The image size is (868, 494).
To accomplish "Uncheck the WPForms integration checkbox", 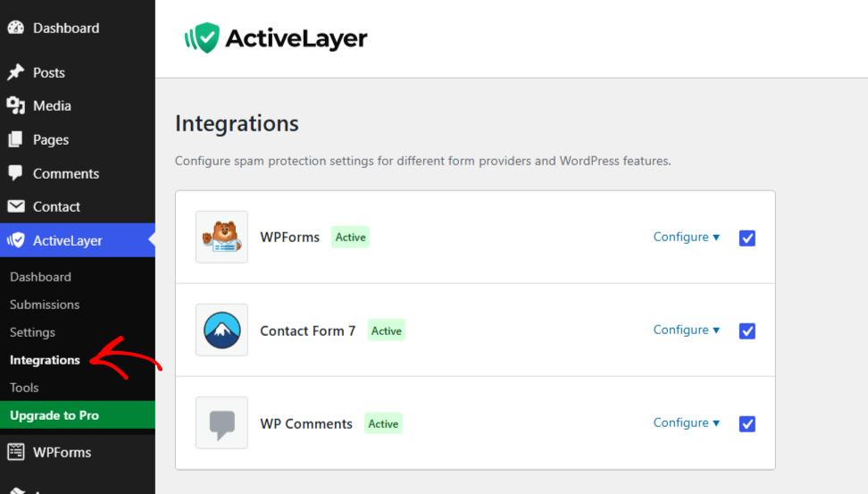I will pos(747,239).
